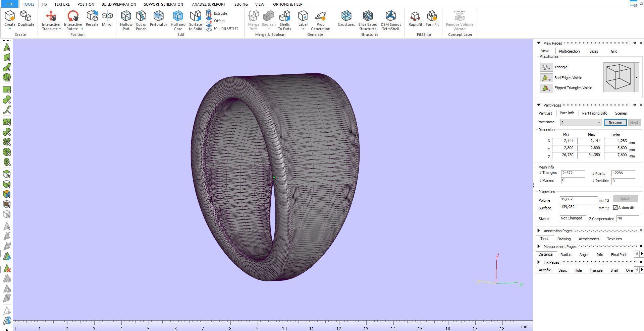Click the Duplicate part icon
644x331 pixels.
pos(26,16)
